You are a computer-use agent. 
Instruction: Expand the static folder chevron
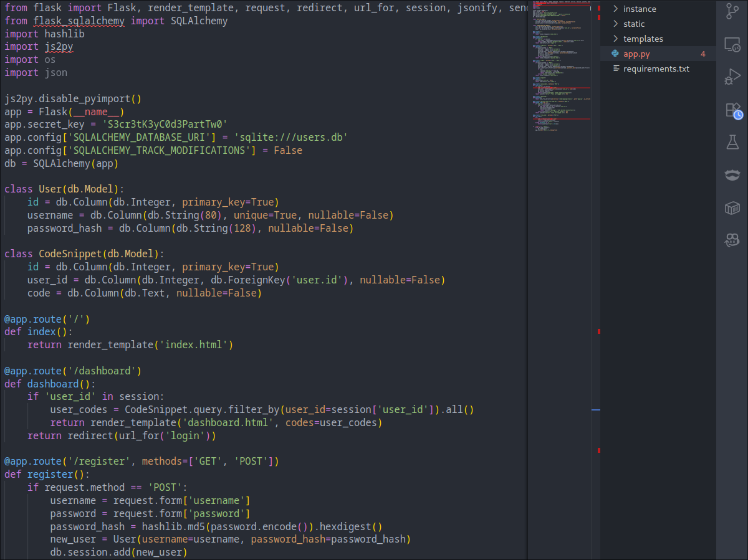[x=615, y=24]
